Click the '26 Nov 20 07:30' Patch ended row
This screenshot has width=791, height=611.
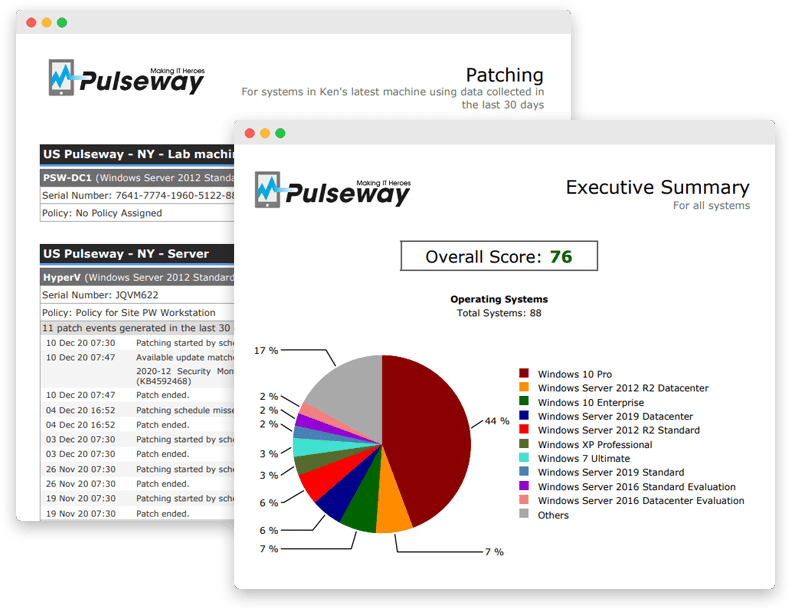[x=137, y=484]
